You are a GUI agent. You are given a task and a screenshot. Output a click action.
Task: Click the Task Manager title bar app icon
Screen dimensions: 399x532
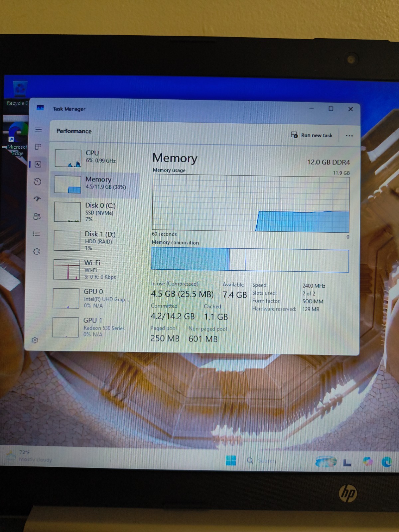40,107
